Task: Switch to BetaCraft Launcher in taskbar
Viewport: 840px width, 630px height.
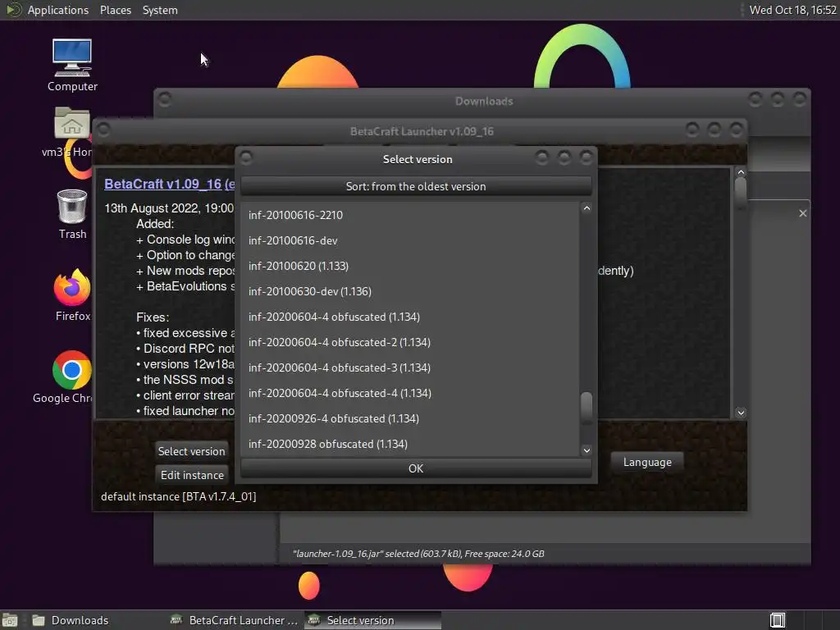Action: (x=234, y=620)
